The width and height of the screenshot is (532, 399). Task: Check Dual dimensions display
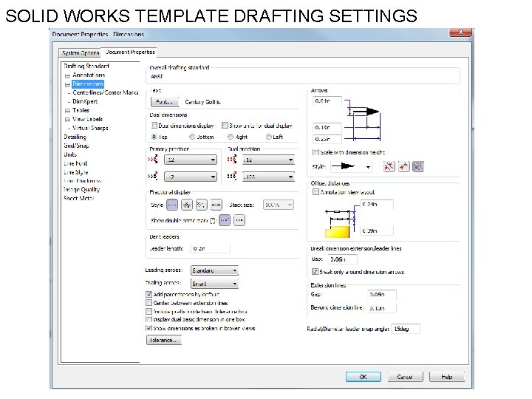(154, 126)
